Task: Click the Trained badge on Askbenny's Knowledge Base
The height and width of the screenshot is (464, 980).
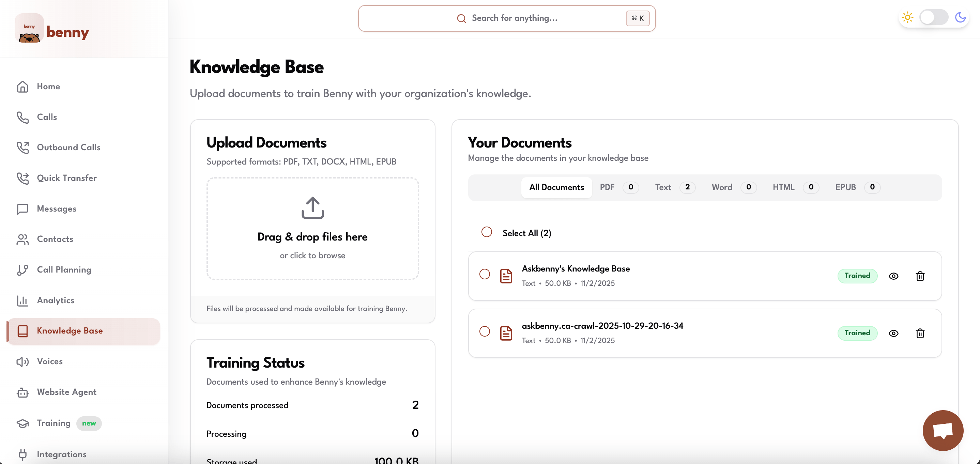Action: 857,276
